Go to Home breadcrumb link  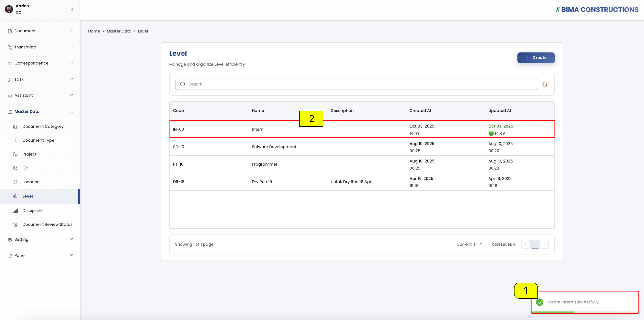pos(94,31)
